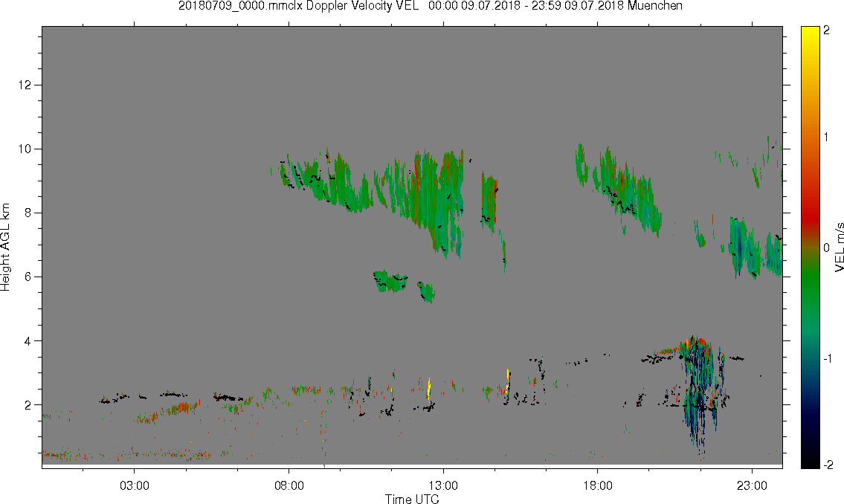Image resolution: width=844 pixels, height=504 pixels.
Task: Click the 08:00 time tick label
Action: (289, 485)
